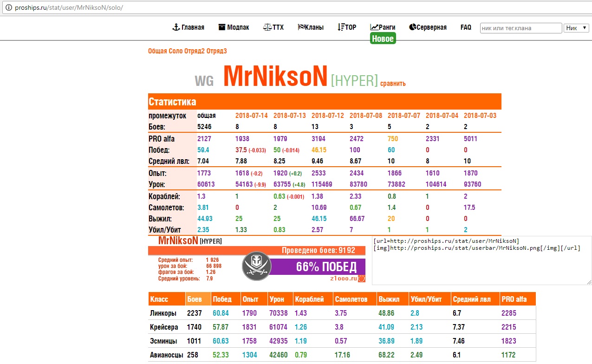This screenshot has width=592, height=364.
Task: Click the MrNiksoN player name heading
Action: tap(275, 76)
